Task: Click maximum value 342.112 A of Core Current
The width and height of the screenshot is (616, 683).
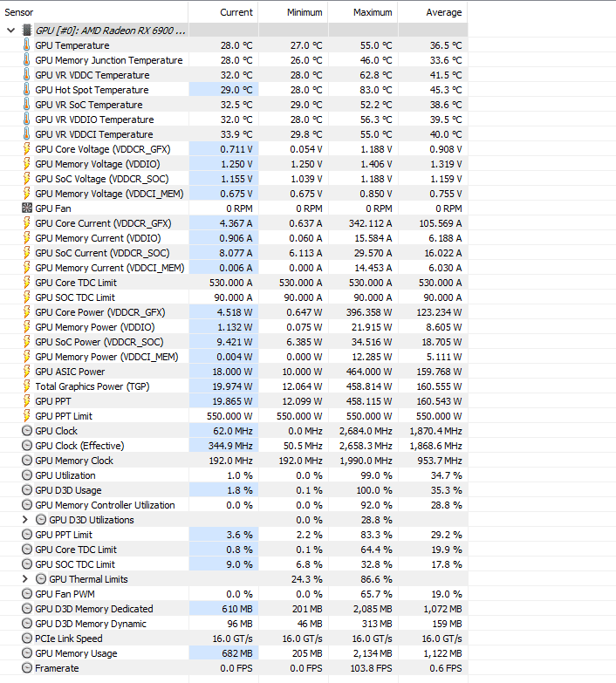Action: (x=370, y=223)
